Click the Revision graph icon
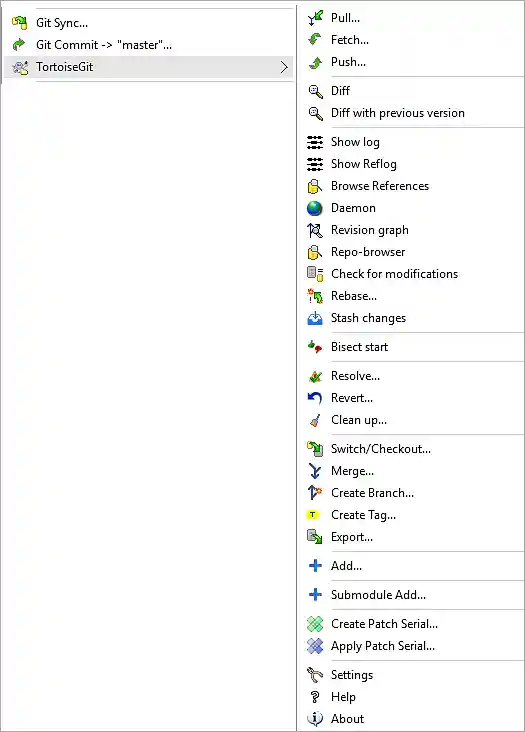The image size is (525, 732). tap(315, 230)
